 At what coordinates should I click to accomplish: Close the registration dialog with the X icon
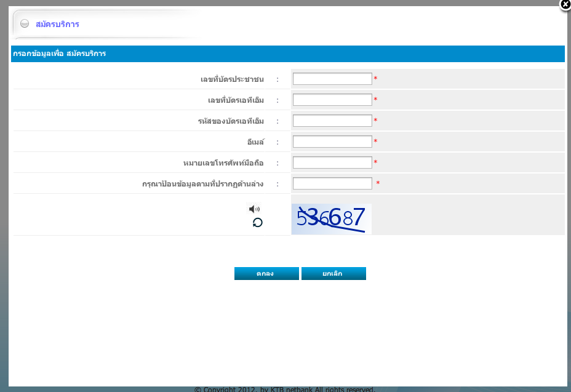(x=565, y=5)
